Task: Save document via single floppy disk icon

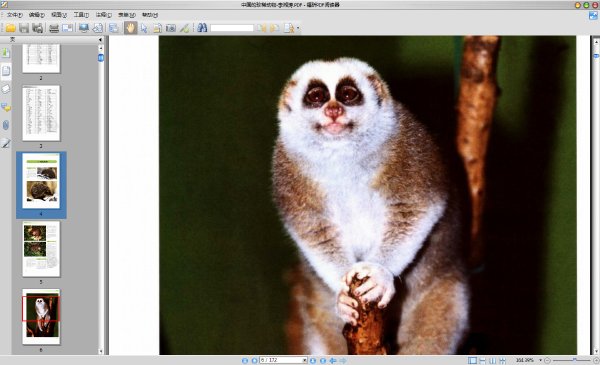Action: (x=24, y=28)
